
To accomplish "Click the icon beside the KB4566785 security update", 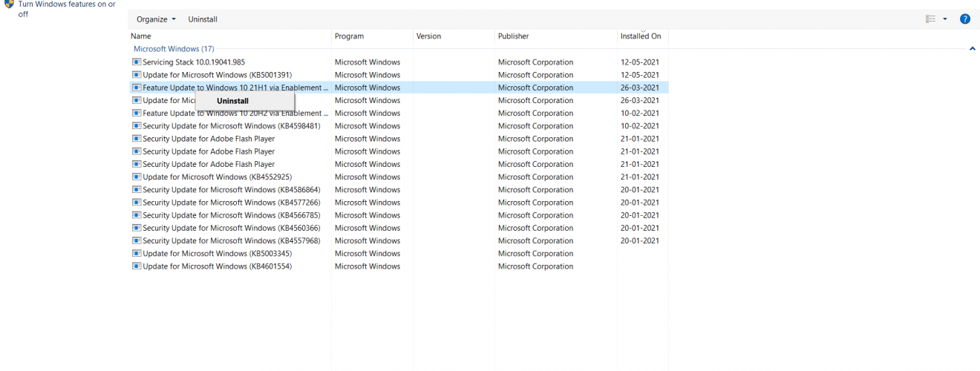I will coord(137,215).
